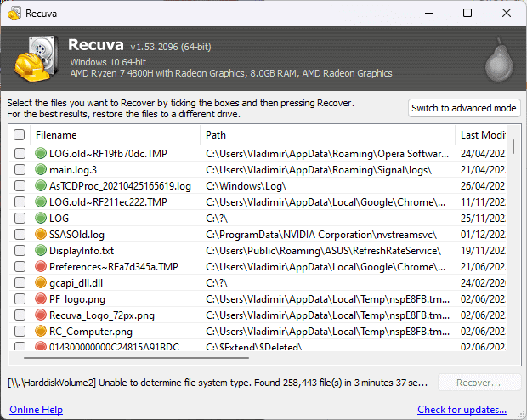This screenshot has width=527, height=420.
Task: Maximize the Recuva window
Action: [467, 13]
